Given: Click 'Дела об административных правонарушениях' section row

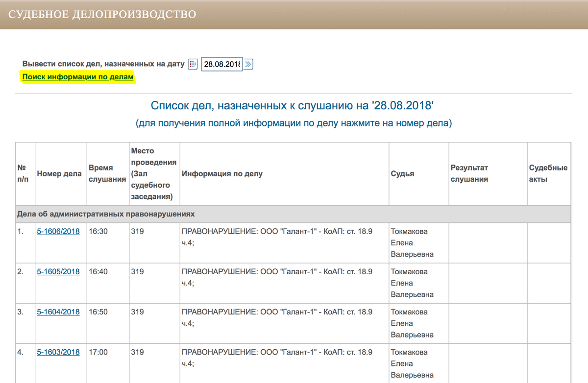Looking at the screenshot, I should [293, 214].
